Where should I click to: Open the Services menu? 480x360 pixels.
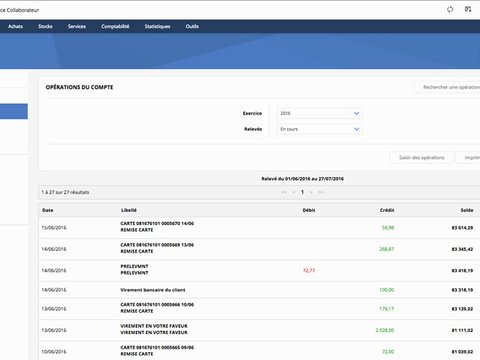pyautogui.click(x=77, y=26)
